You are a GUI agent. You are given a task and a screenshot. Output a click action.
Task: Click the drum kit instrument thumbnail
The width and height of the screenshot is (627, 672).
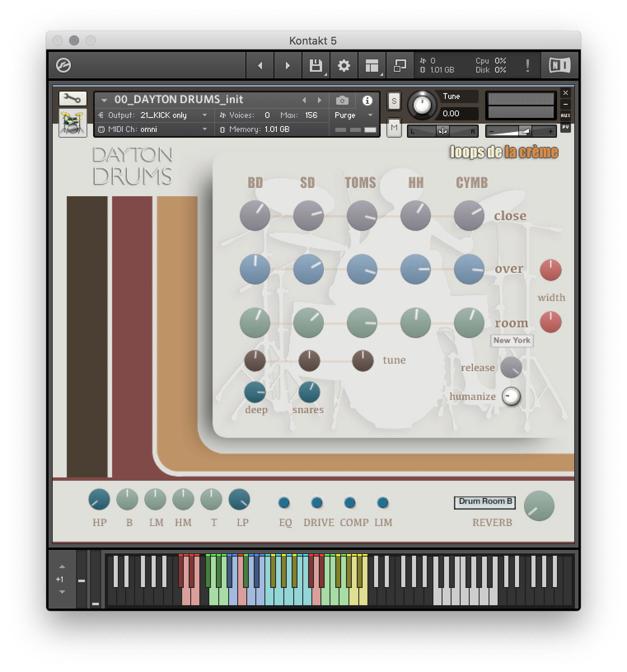pos(73,123)
